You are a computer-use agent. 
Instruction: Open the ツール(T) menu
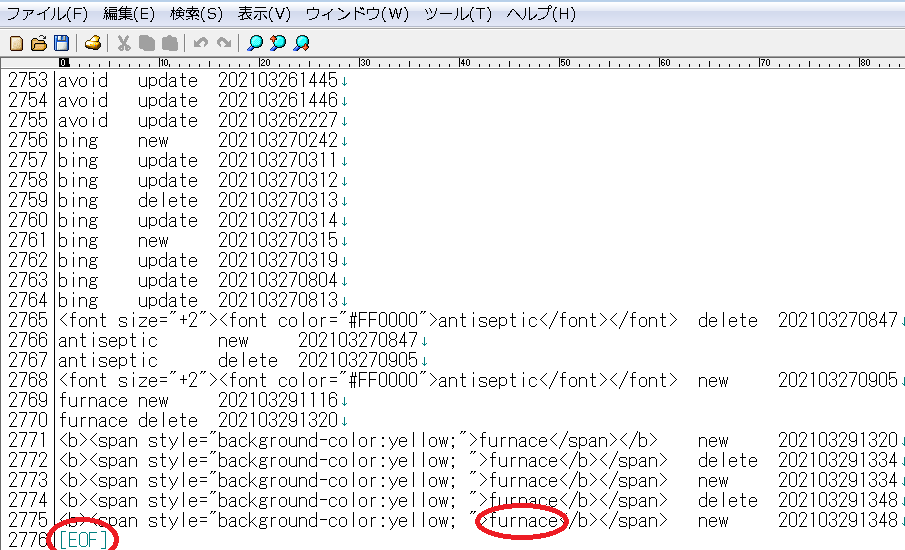458,13
